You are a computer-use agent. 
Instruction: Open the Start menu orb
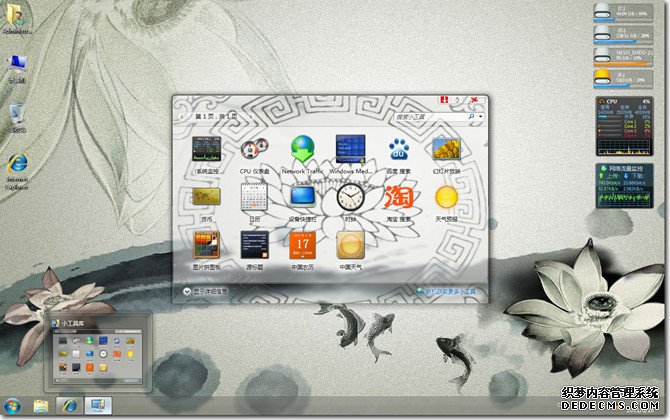pos(12,406)
